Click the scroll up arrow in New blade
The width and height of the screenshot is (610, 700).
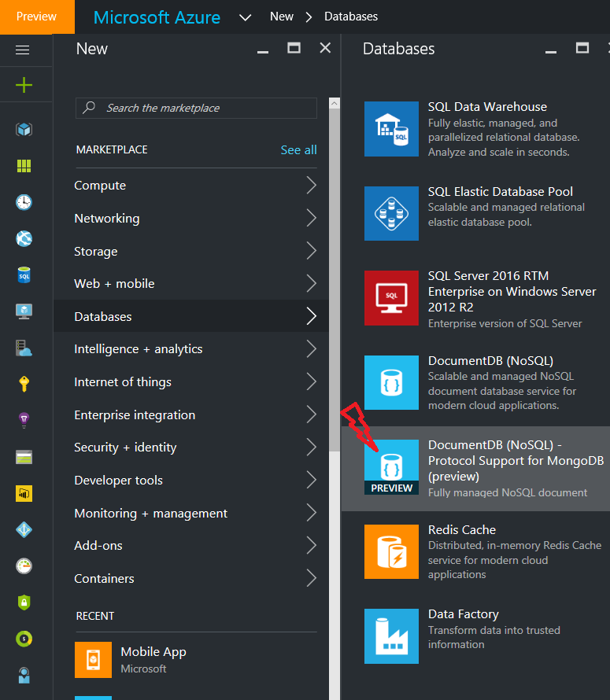[335, 103]
